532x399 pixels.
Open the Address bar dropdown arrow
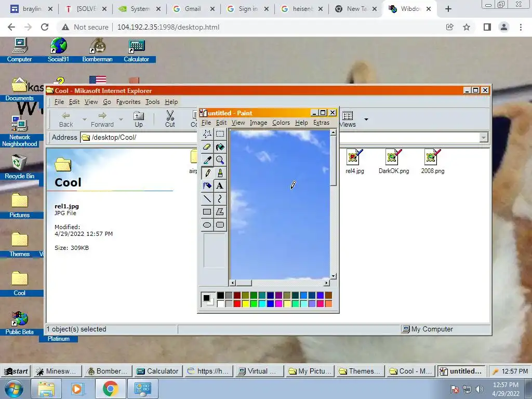point(484,137)
